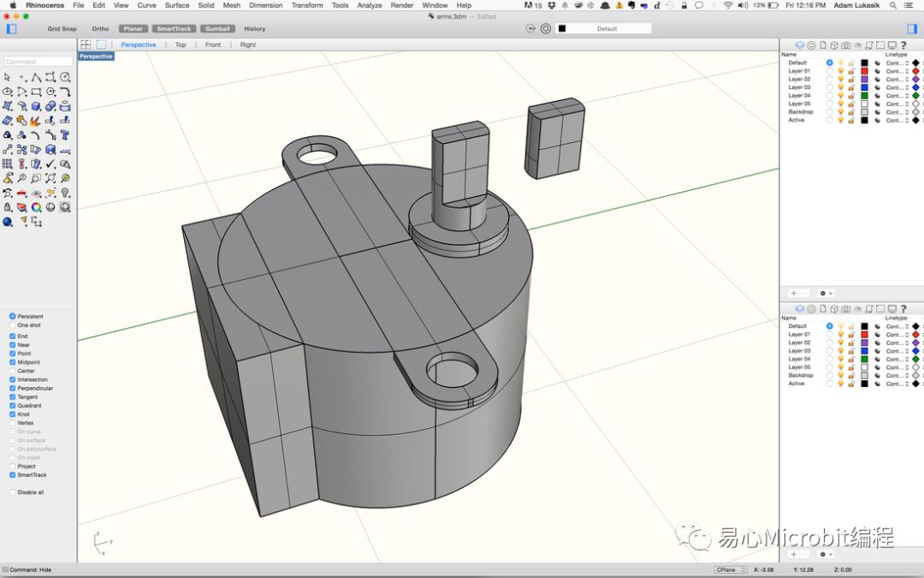The width and height of the screenshot is (924, 578).
Task: Toggle the Gumball button
Action: 217,28
